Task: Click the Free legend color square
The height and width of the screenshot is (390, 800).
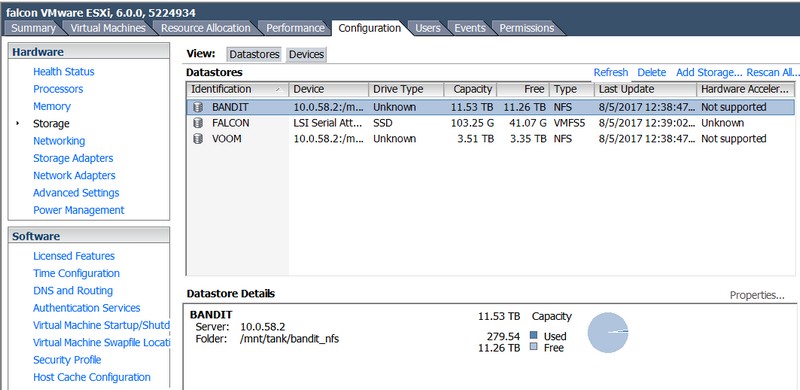Action: tap(534, 347)
